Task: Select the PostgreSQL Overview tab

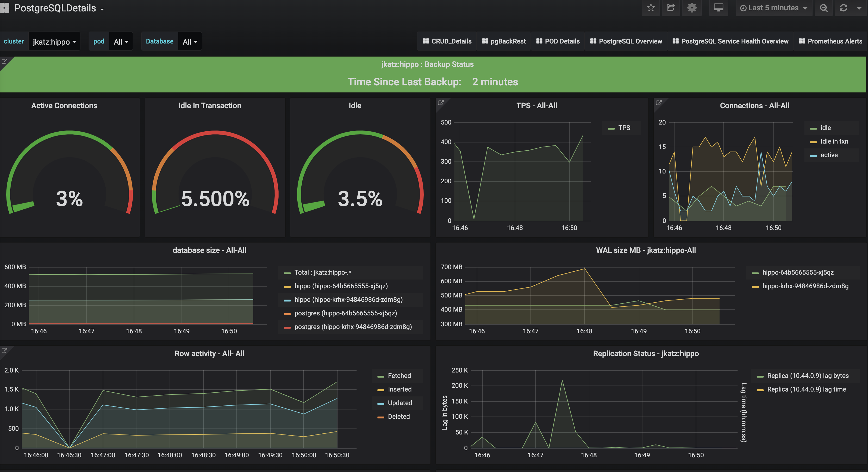Action: (x=627, y=41)
